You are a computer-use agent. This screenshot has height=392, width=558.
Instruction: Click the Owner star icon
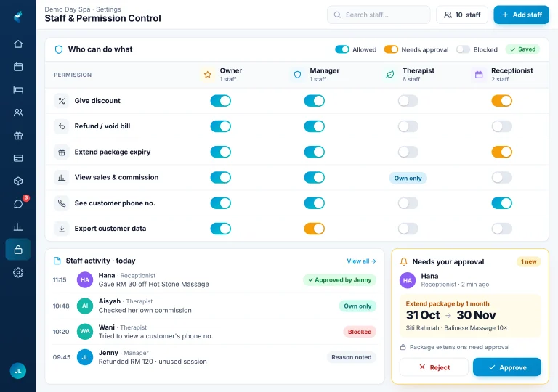point(208,74)
